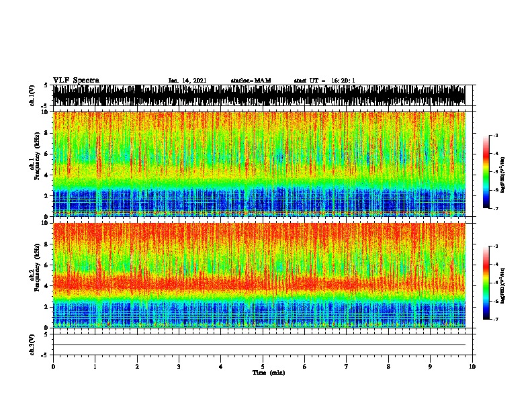The height and width of the screenshot is (411, 532).
Task: Click the 4 kHz tick label on ch.1 axis
Action: (x=47, y=175)
